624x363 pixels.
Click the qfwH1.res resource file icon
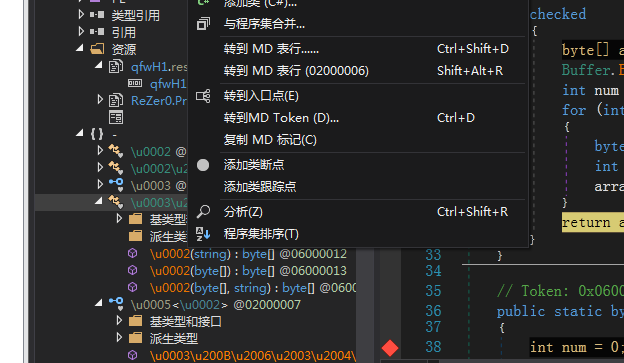[116, 66]
